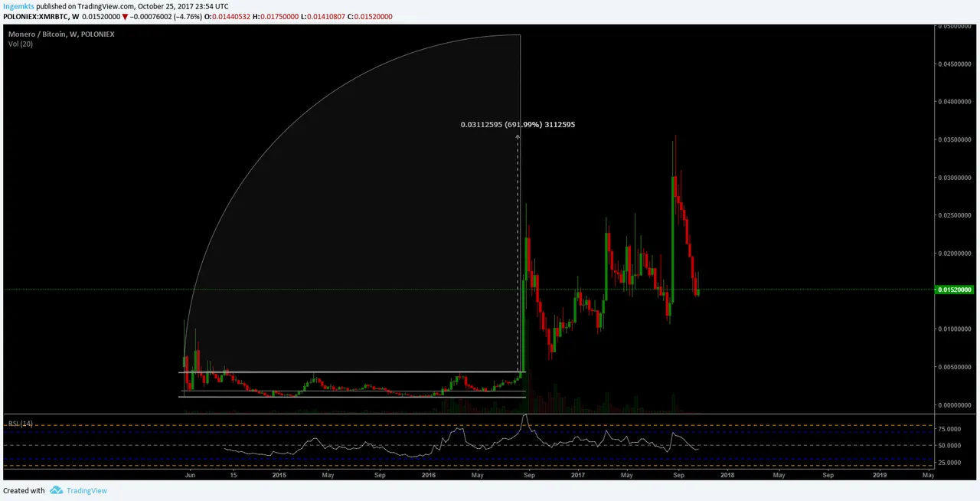Open the TradingView link beside Created with
The image size is (980, 501).
click(x=87, y=491)
